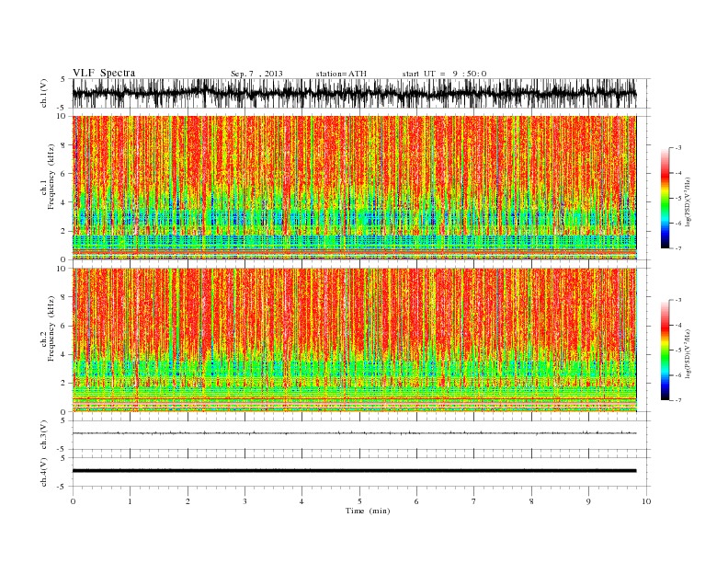This screenshot has height=563, width=728.
Task: Click the ch.1 voltage waveform trace
Action: click(354, 93)
